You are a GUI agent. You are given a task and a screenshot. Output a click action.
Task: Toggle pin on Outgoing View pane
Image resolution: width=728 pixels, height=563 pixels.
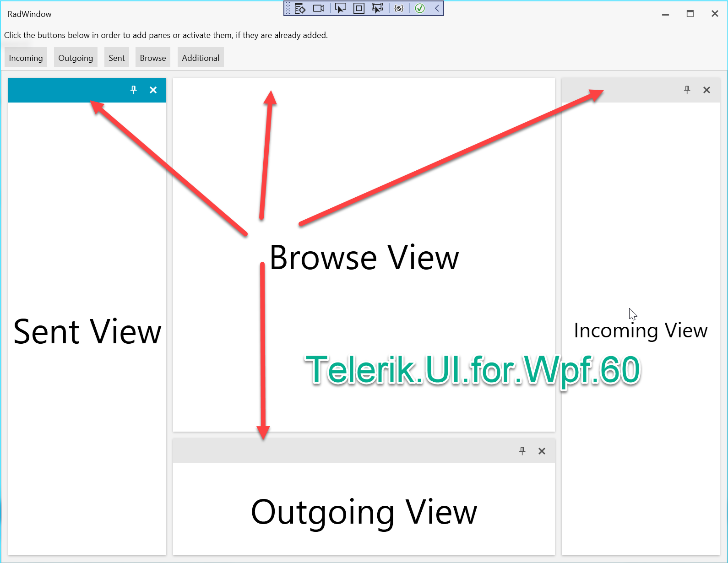522,451
